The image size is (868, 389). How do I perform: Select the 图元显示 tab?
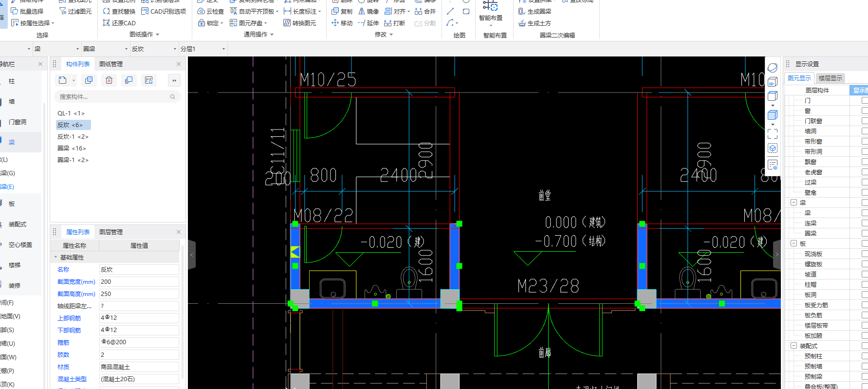(x=799, y=78)
